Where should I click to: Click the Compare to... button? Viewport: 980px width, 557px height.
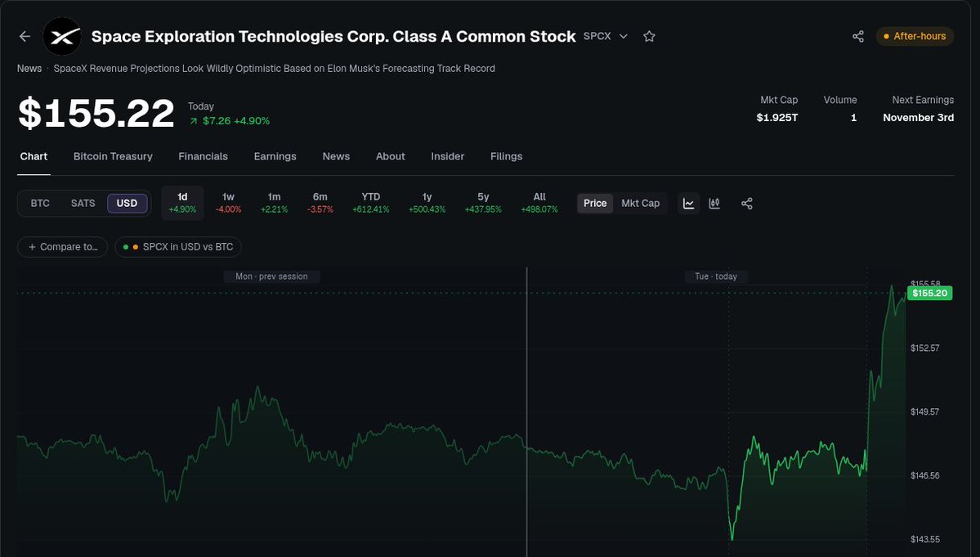[62, 247]
